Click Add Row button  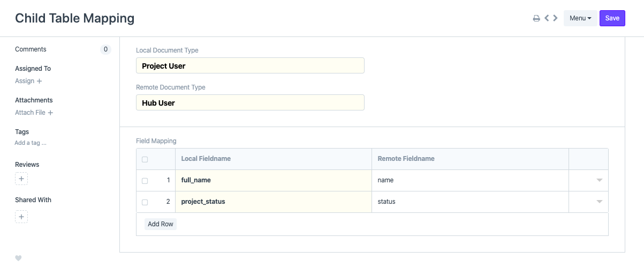161,224
